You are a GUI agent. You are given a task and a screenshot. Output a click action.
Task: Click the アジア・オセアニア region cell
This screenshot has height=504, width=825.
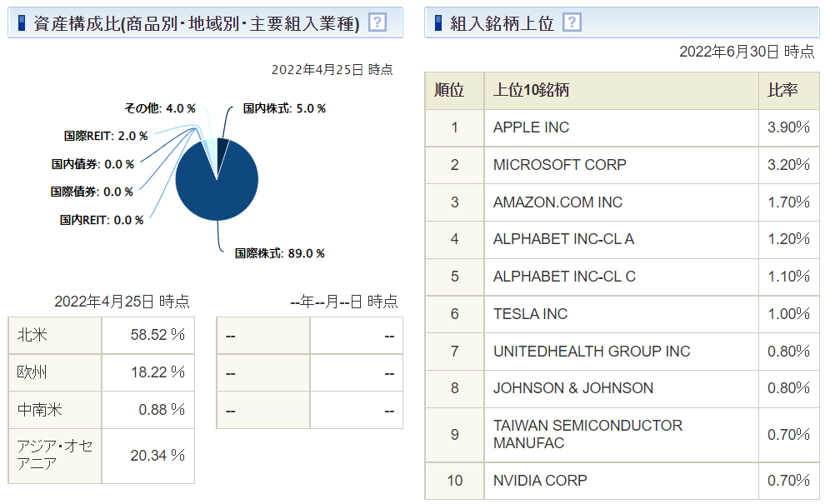point(55,455)
